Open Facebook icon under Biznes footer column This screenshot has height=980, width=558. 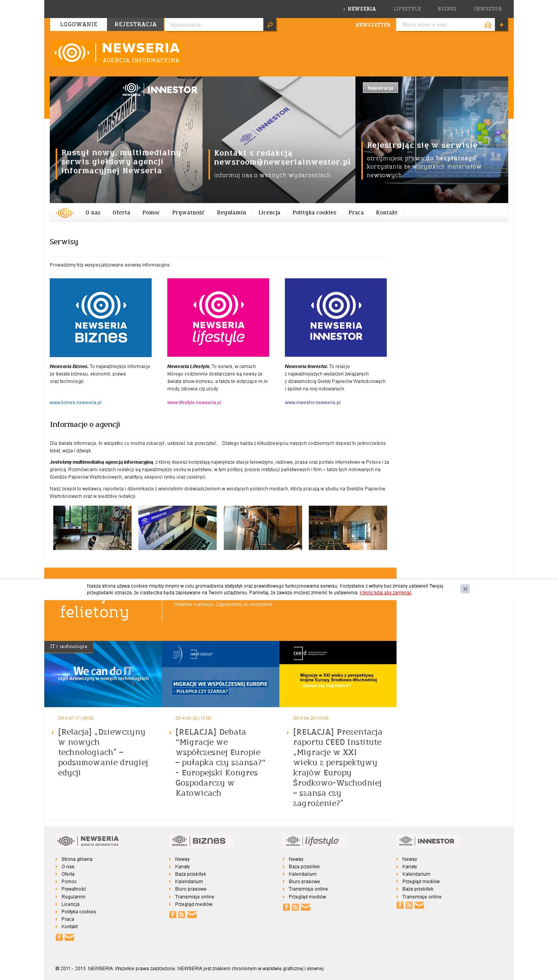coord(172,915)
